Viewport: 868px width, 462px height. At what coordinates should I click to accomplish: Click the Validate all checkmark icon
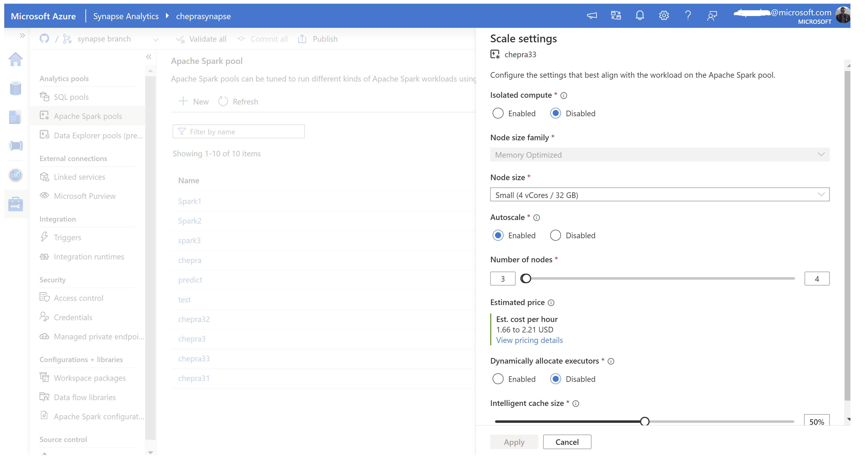180,39
